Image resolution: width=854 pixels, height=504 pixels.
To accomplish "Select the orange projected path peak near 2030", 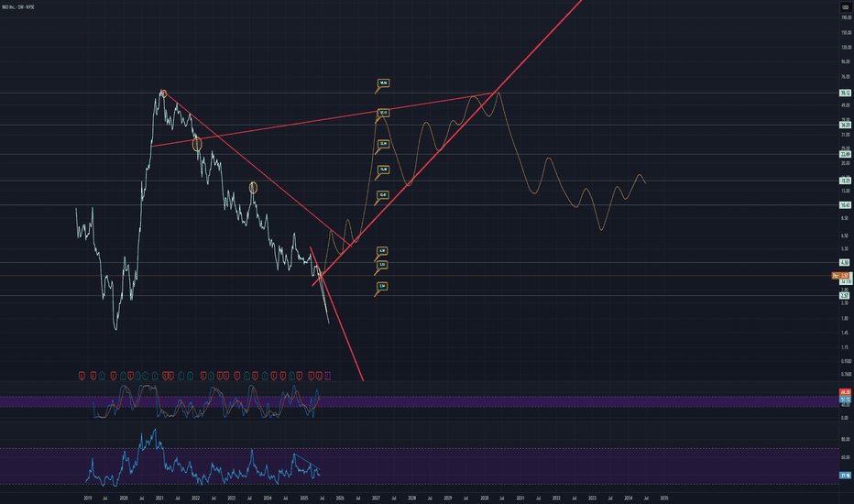I will 498,94.
